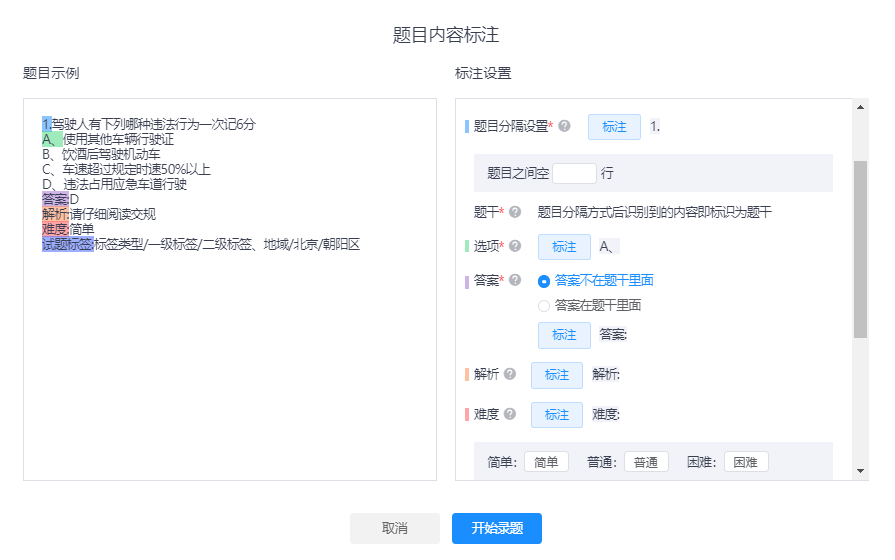Edit the 普通 difficulty input field
This screenshot has width=895, height=560.
click(x=646, y=462)
